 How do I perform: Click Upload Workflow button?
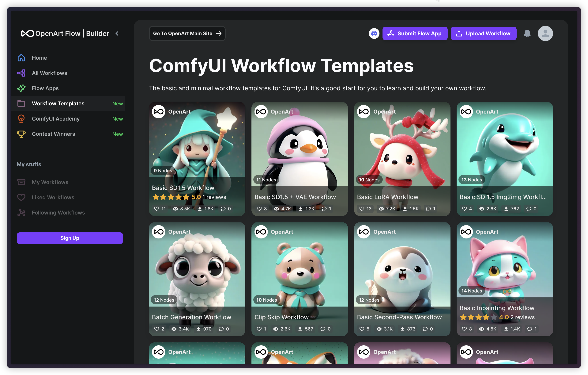point(484,33)
